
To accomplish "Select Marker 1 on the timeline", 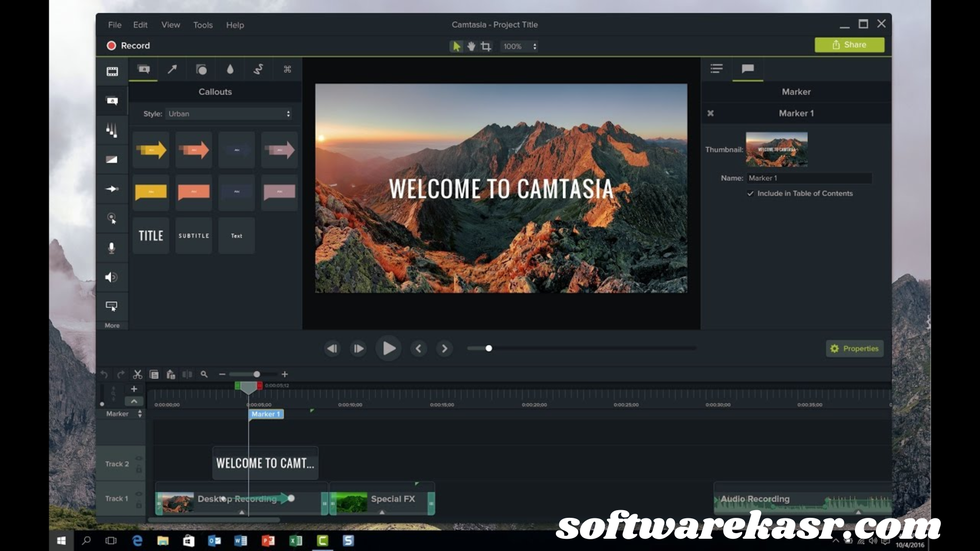I will point(266,414).
